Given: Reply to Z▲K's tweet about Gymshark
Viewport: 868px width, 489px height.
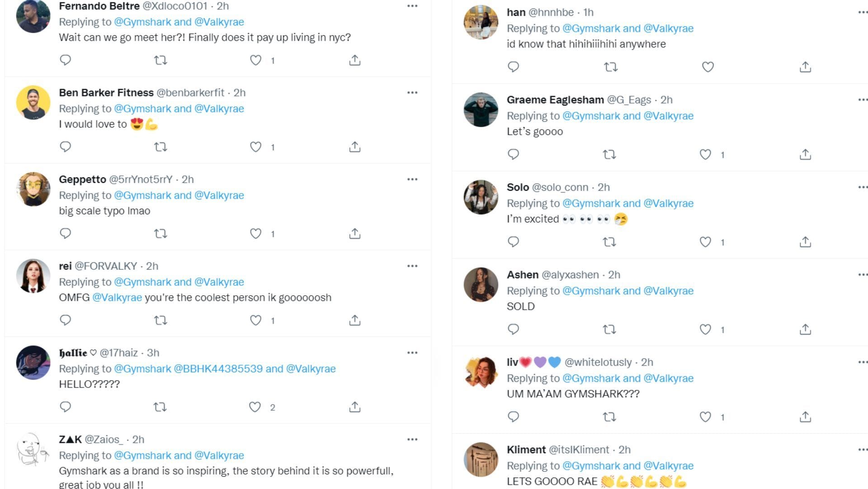Looking at the screenshot, I should 66,488.
